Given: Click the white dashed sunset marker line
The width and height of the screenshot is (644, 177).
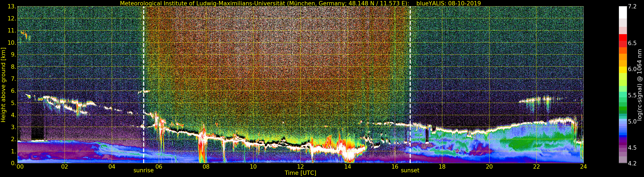Looking at the screenshot, I should click(410, 85).
